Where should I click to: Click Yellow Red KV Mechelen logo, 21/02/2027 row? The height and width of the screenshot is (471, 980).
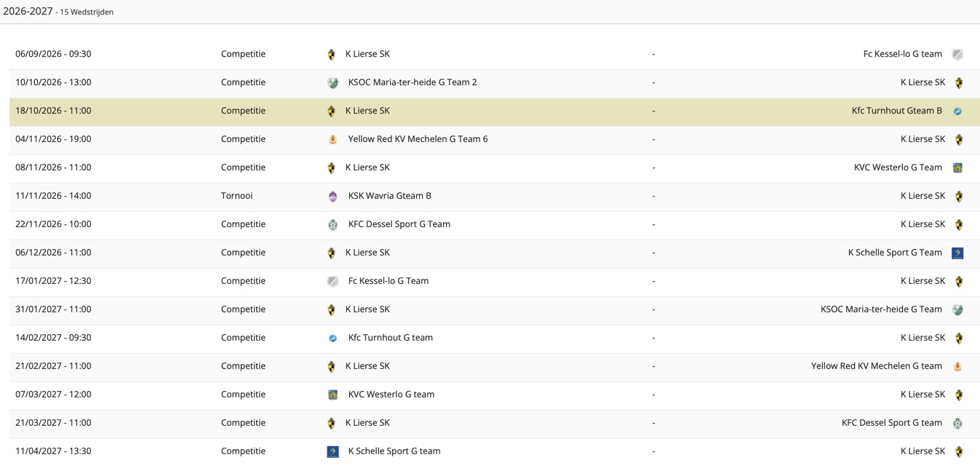click(x=957, y=367)
